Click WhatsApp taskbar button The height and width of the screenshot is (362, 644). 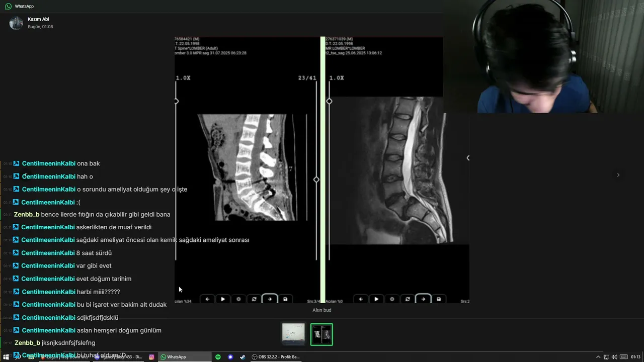click(x=185, y=357)
